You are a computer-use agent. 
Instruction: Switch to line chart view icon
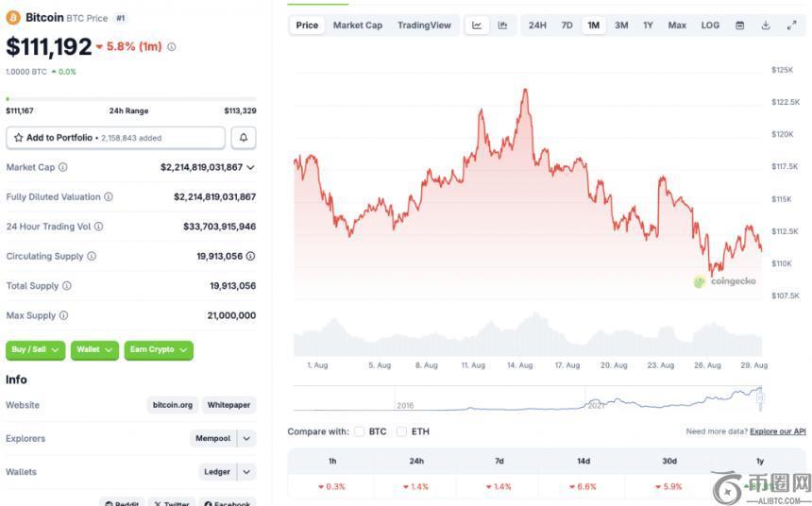click(x=477, y=25)
